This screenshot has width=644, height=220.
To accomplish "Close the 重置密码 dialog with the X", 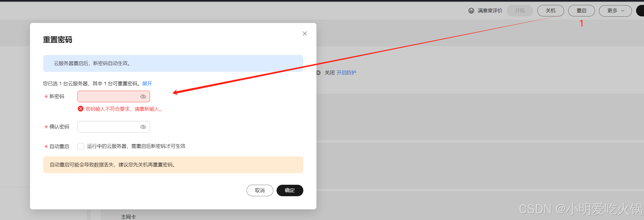I will (x=305, y=33).
